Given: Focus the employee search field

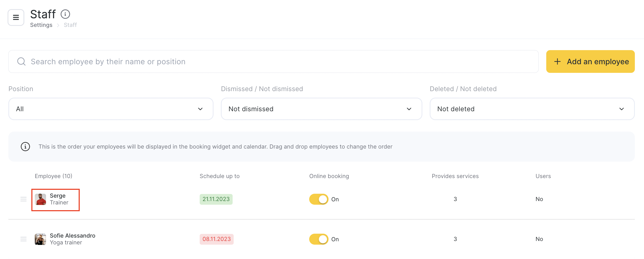Looking at the screenshot, I should (273, 62).
